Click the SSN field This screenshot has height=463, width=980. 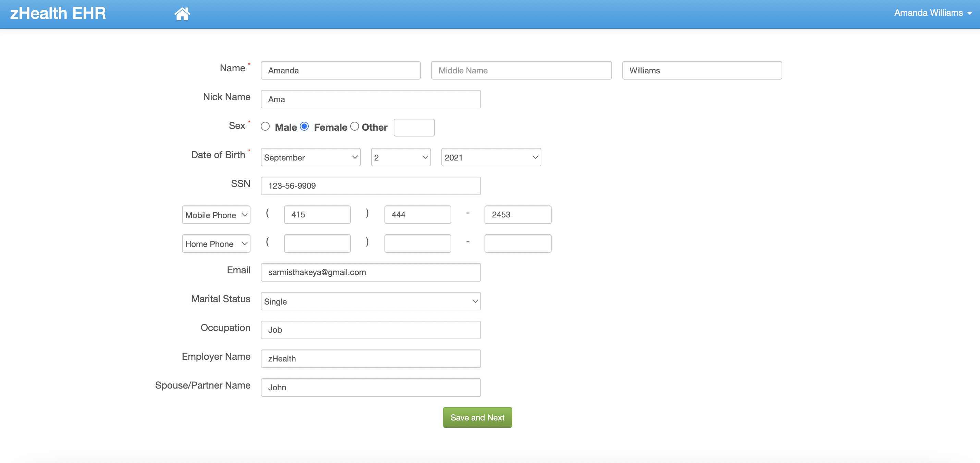(370, 186)
